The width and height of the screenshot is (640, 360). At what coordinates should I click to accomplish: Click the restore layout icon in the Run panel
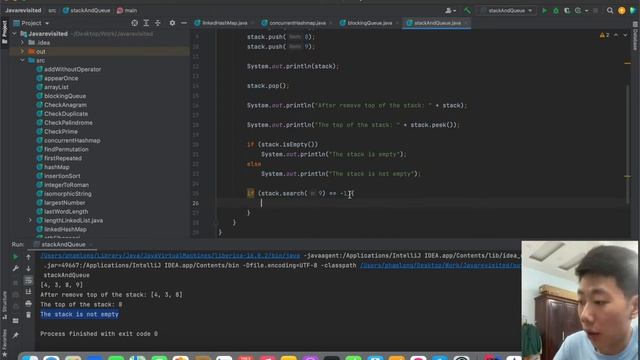16,321
